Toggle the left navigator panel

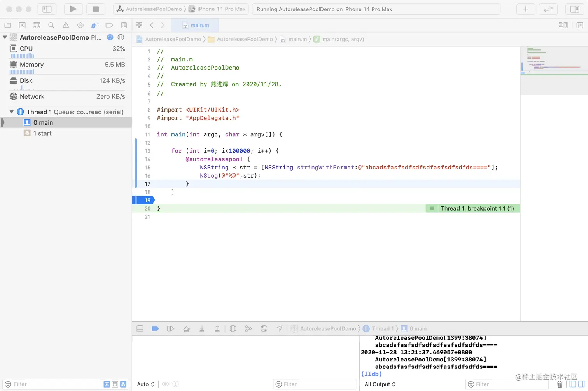pyautogui.click(x=47, y=9)
